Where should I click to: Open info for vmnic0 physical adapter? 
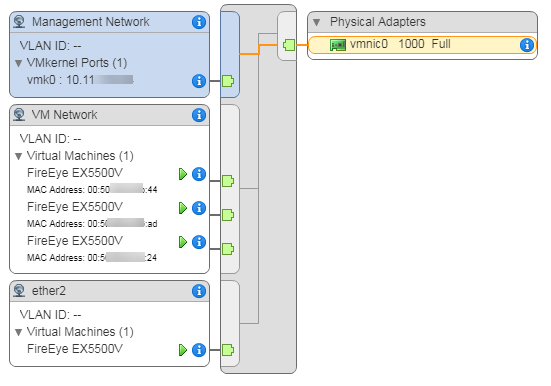click(x=526, y=45)
